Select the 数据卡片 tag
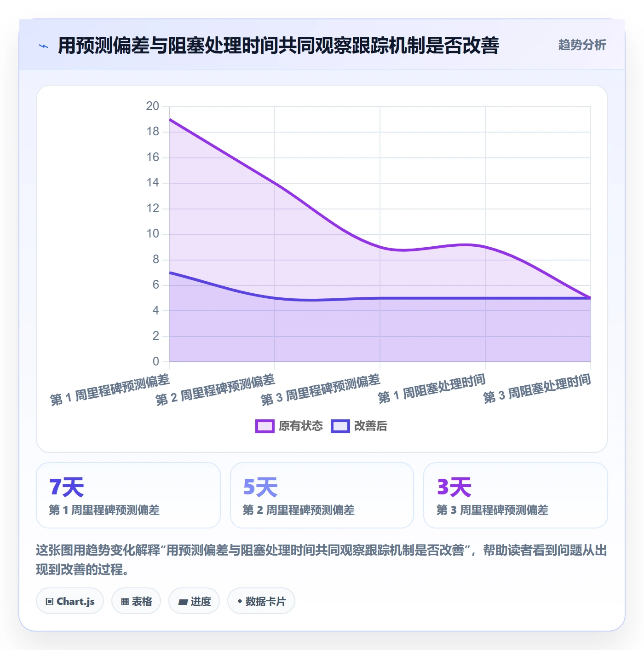The width and height of the screenshot is (644, 650). (261, 601)
